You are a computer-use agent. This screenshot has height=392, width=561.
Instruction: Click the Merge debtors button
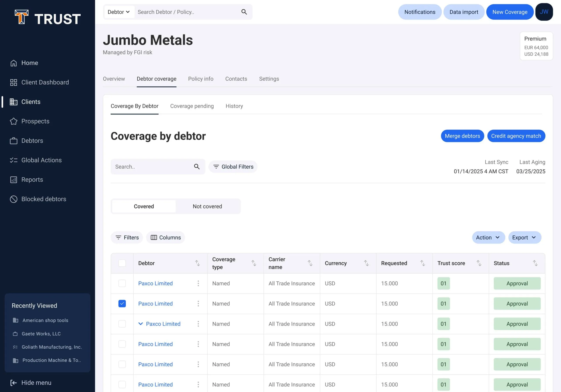pos(462,136)
